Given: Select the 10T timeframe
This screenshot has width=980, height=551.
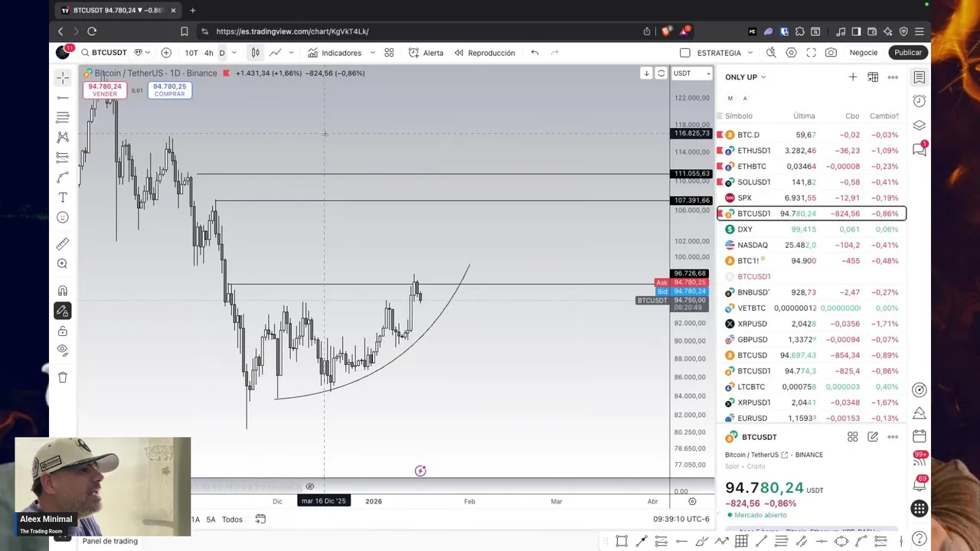Looking at the screenshot, I should pos(191,53).
